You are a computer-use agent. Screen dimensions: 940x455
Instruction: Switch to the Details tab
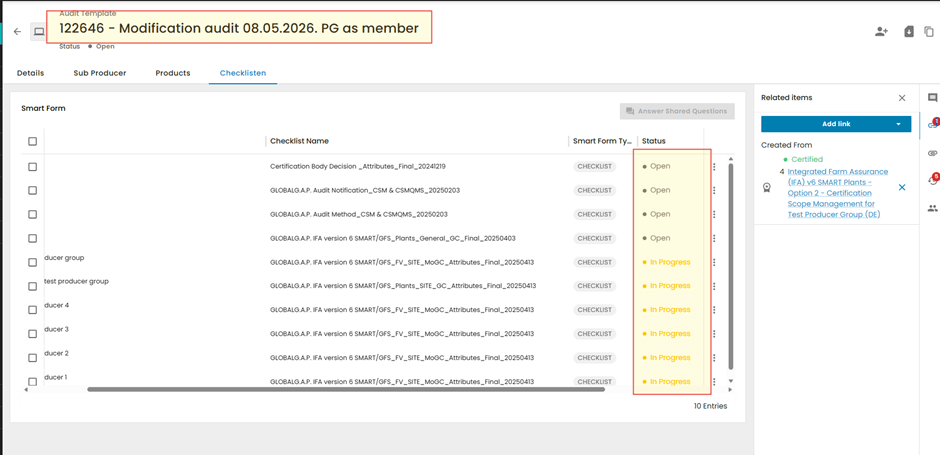[x=30, y=73]
